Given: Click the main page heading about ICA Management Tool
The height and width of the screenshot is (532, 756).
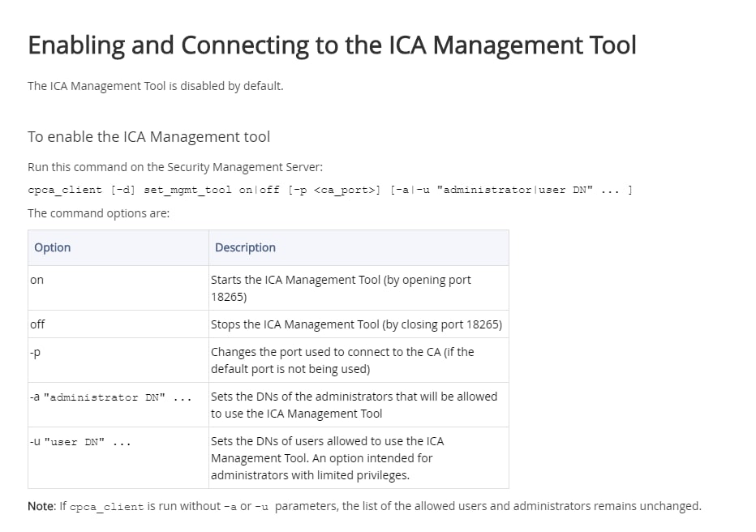Looking at the screenshot, I should pyautogui.click(x=332, y=45).
